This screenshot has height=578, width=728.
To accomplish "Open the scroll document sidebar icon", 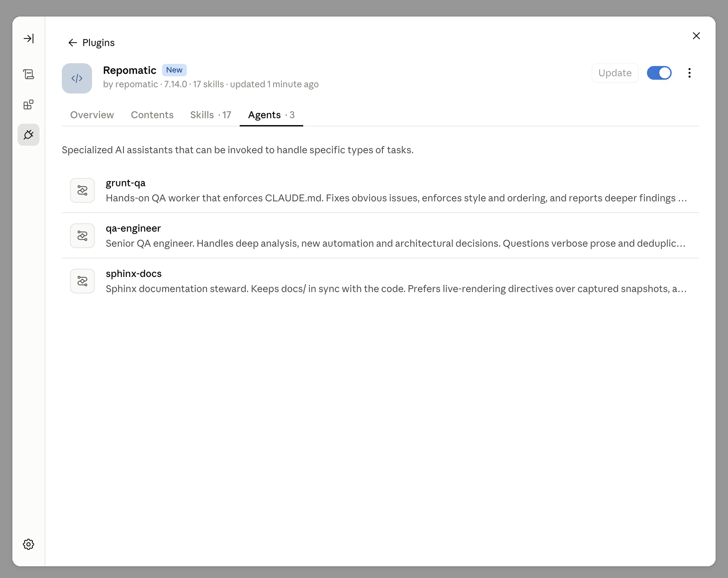I will click(29, 74).
